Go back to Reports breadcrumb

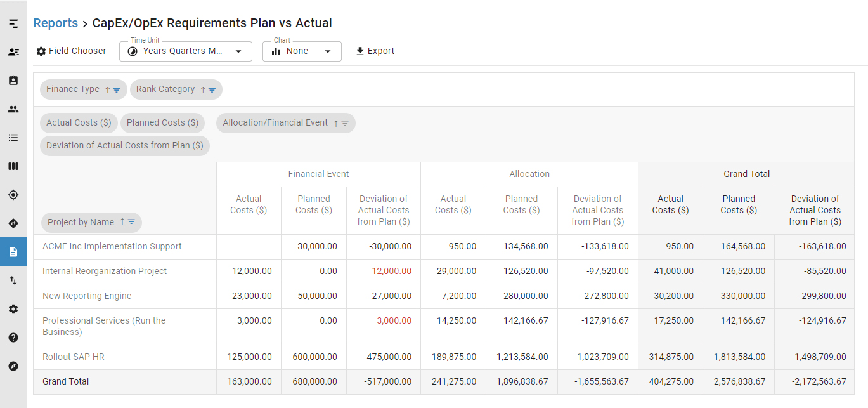click(x=56, y=23)
